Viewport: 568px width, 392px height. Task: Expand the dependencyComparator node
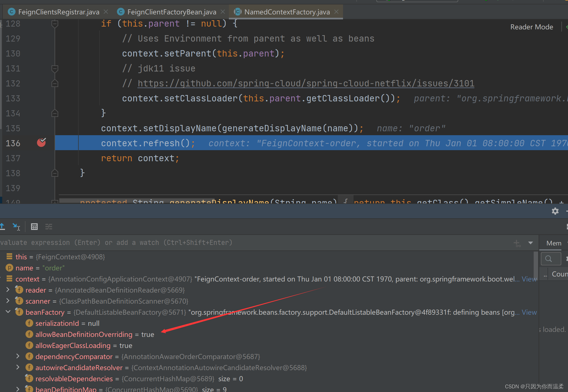pos(18,356)
